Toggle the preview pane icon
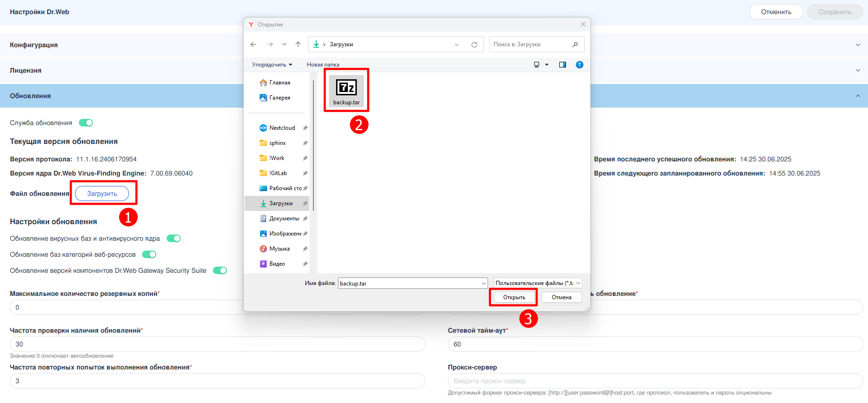Viewport: 868px width, 403px height. 562,65
